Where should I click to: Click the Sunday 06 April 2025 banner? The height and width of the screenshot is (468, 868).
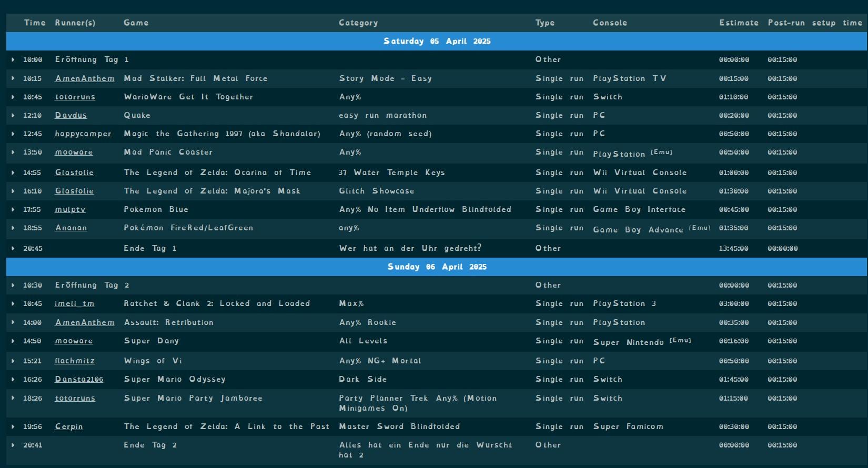point(437,267)
